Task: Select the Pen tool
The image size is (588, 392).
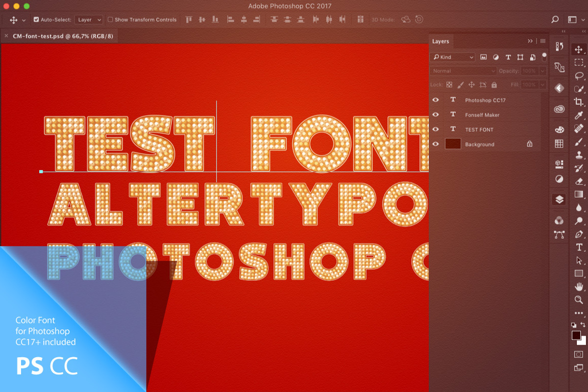Action: (579, 234)
